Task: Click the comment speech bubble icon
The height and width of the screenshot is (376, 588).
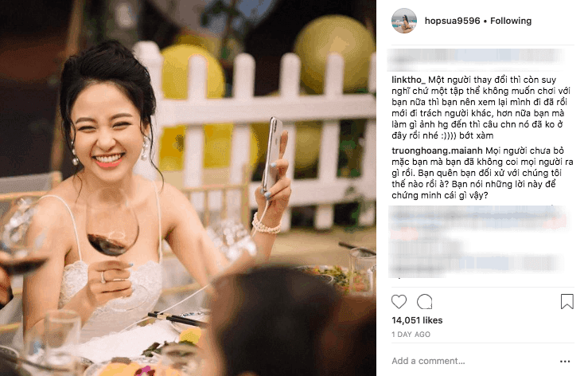Action: [x=425, y=302]
